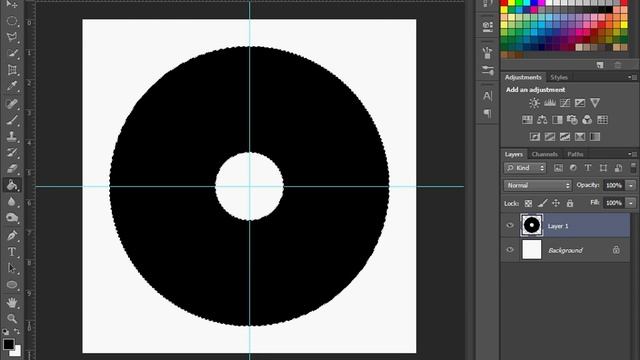640x360 pixels.
Task: Toggle shape layer filter
Action: pos(603,168)
